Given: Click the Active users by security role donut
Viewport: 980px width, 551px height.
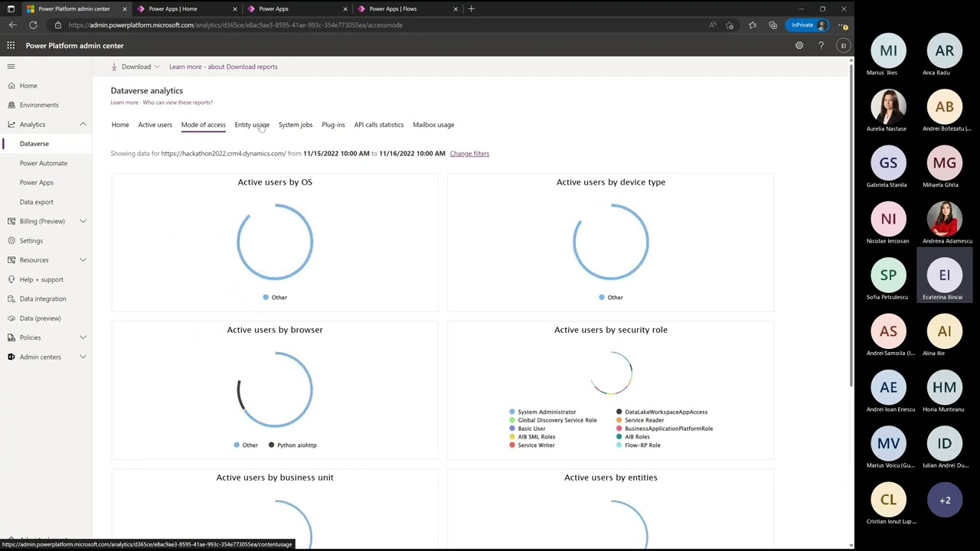Looking at the screenshot, I should click(x=611, y=373).
